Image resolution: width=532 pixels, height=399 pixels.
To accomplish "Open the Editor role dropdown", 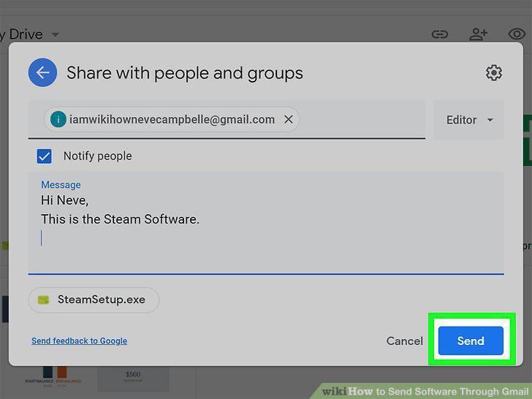I will pyautogui.click(x=469, y=120).
